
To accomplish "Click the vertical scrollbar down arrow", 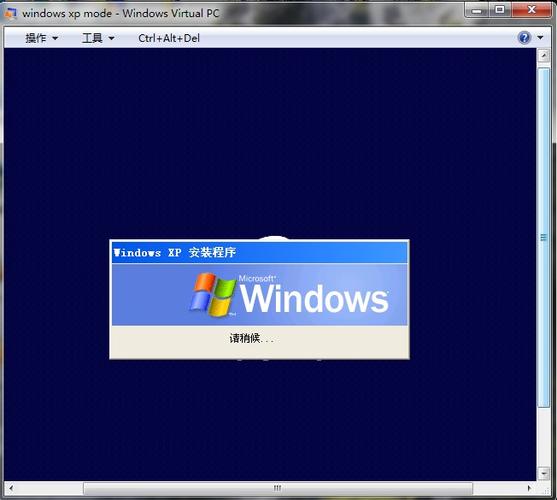I will [x=544, y=473].
